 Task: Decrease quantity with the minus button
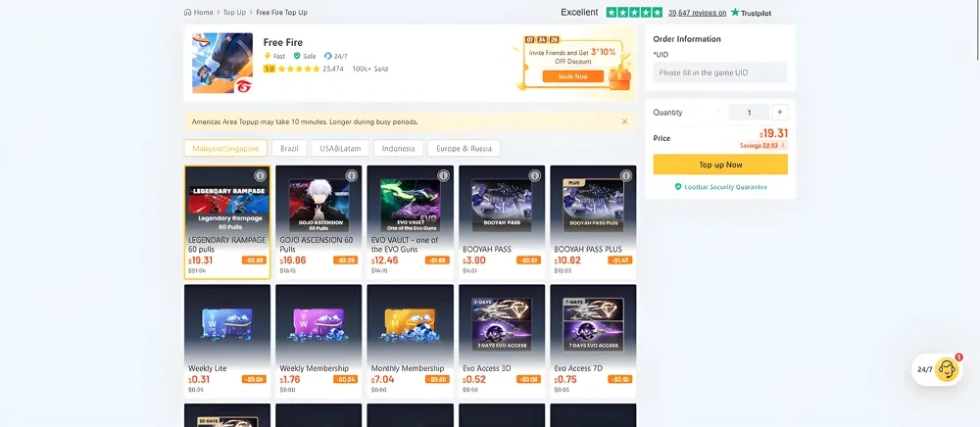[x=718, y=113]
